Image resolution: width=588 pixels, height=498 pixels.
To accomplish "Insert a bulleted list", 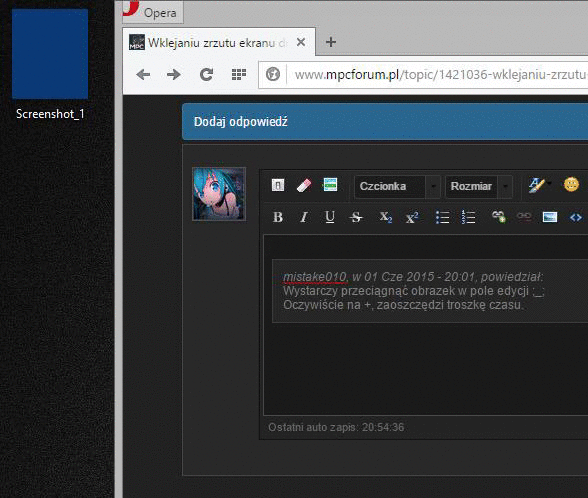I will coord(442,217).
